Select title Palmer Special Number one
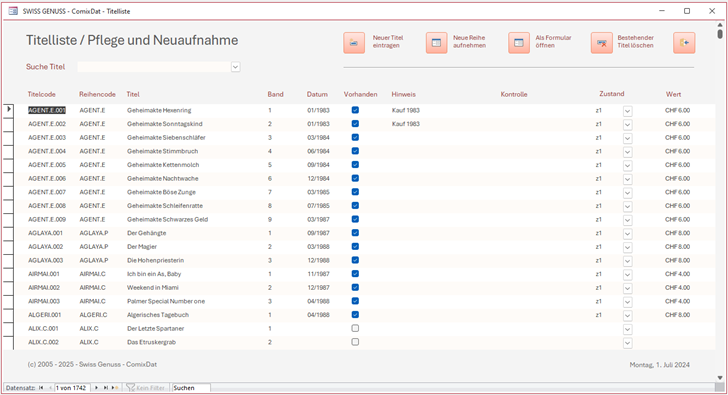The height and width of the screenshot is (395, 728). [166, 301]
